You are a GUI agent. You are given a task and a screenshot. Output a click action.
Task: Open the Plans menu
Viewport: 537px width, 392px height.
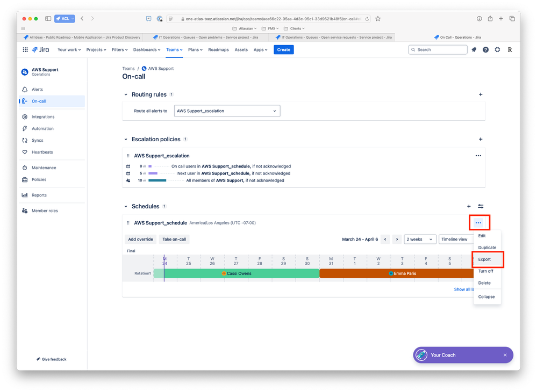point(195,49)
